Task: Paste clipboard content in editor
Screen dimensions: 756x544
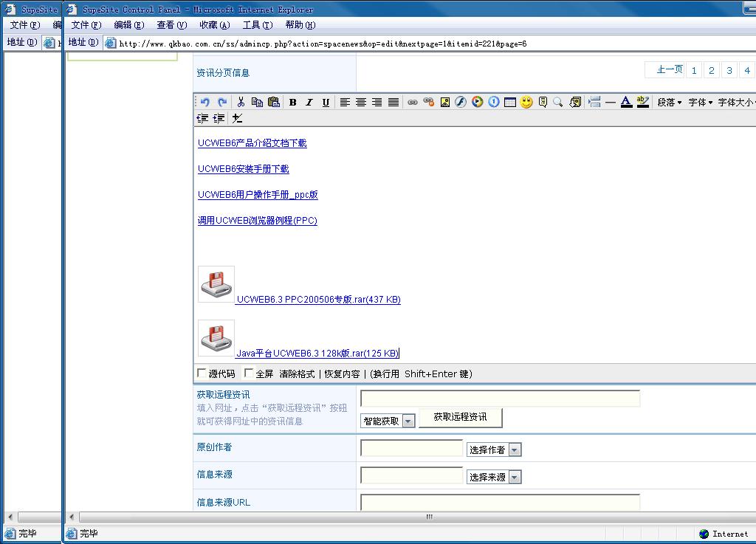Action: (x=274, y=102)
